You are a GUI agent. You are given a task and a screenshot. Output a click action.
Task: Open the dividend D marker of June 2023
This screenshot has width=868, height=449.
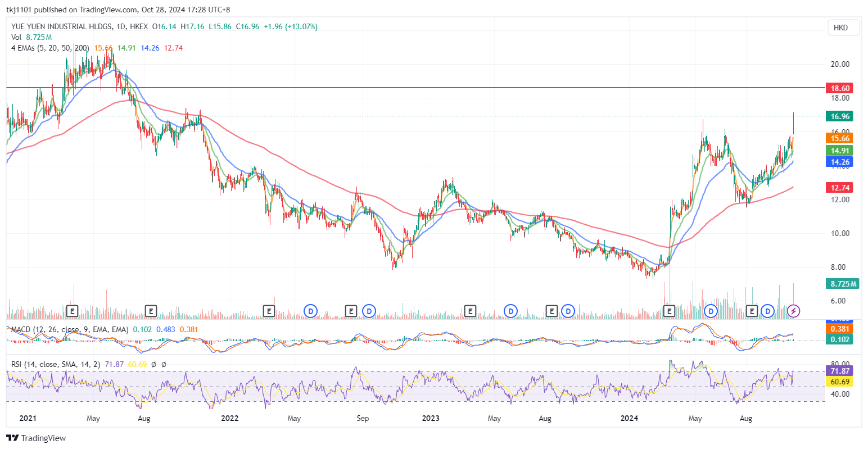(x=510, y=310)
